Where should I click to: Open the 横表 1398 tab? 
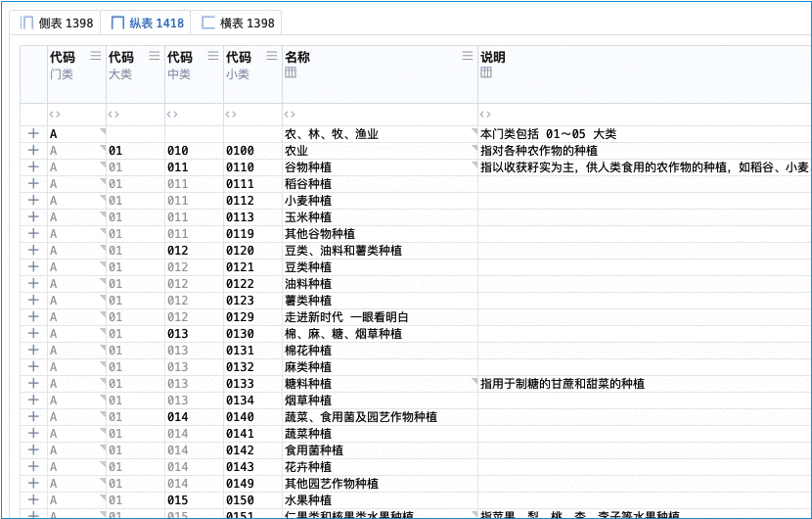click(x=238, y=23)
